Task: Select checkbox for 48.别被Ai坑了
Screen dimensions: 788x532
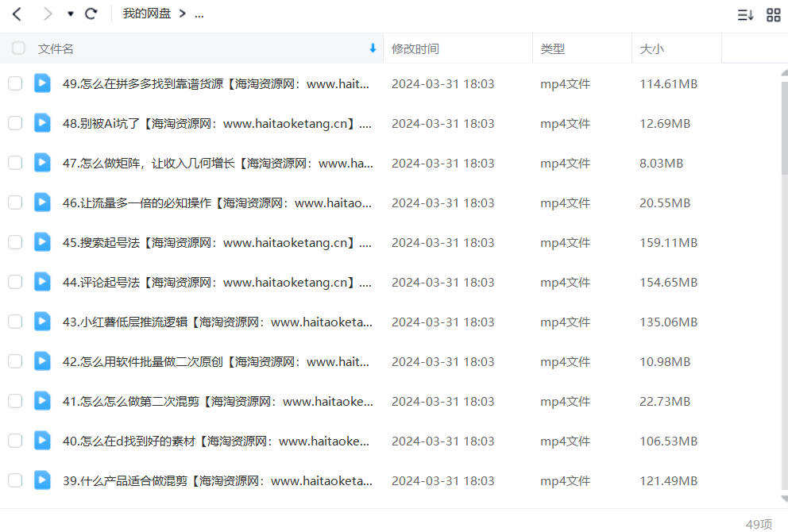Action: point(15,123)
